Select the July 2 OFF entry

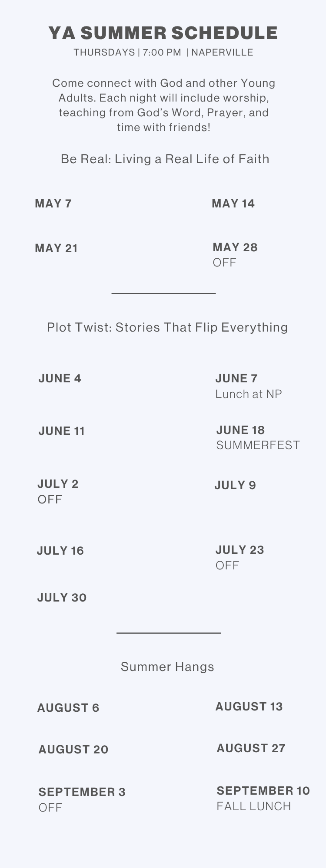tap(58, 491)
